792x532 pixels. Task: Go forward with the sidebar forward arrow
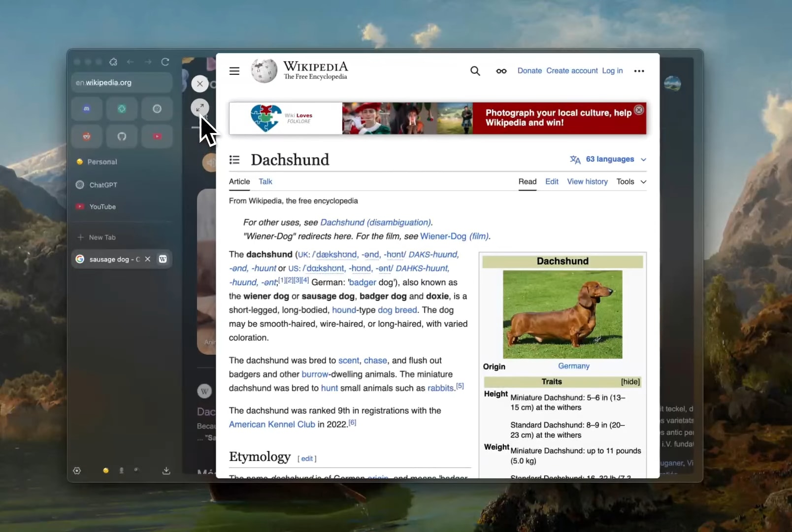point(148,62)
